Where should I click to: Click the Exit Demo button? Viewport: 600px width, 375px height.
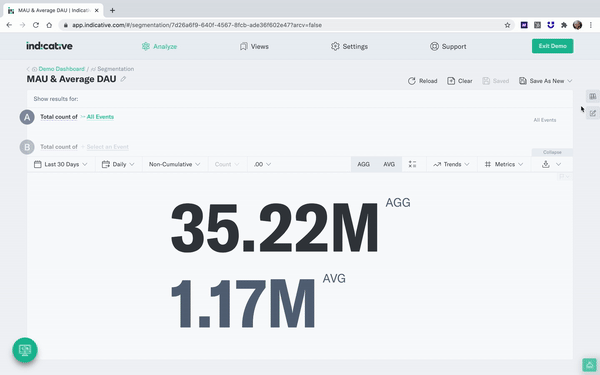(553, 46)
